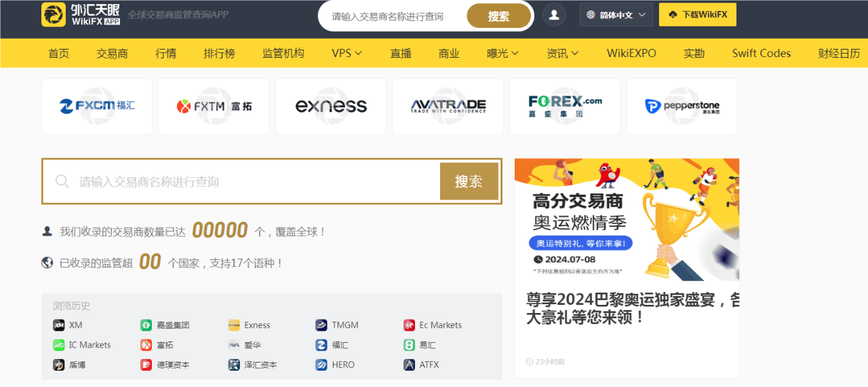Click the 下载WikiFX download button

tap(697, 14)
